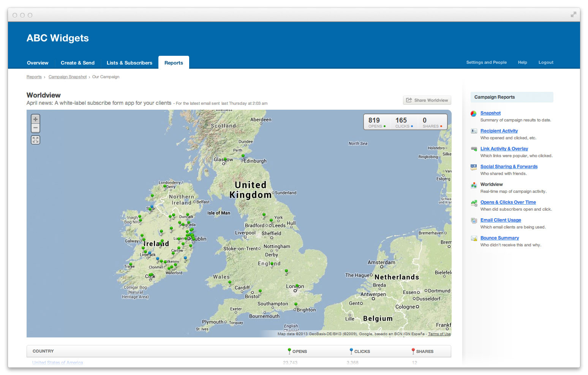588x375 pixels.
Task: Open the Bounce Summary link
Action: click(x=499, y=238)
